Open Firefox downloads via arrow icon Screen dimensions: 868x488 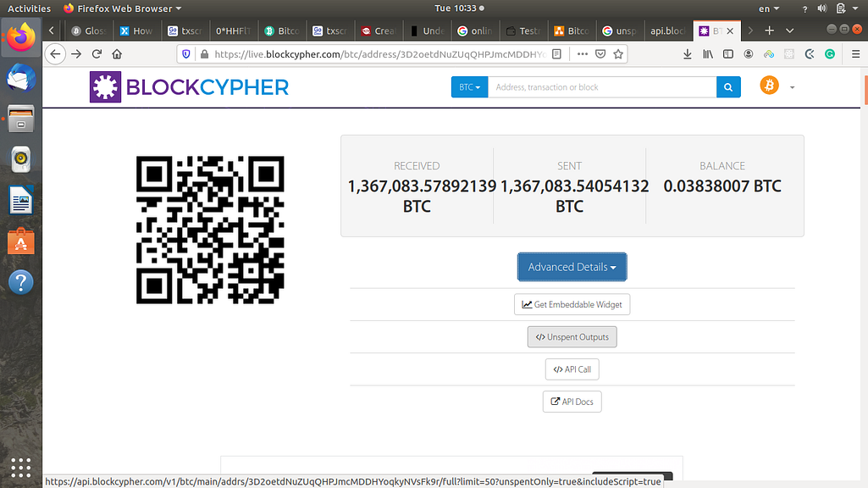pyautogui.click(x=688, y=53)
